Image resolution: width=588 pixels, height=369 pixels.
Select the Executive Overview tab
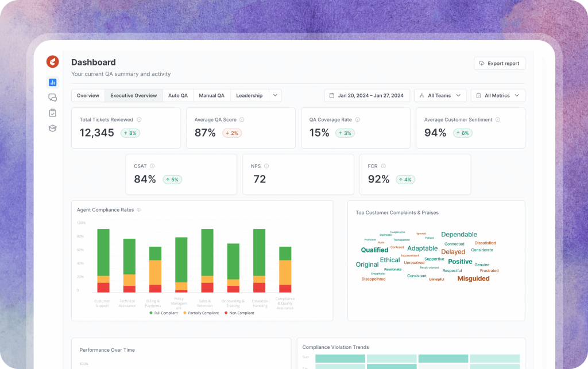tap(133, 95)
